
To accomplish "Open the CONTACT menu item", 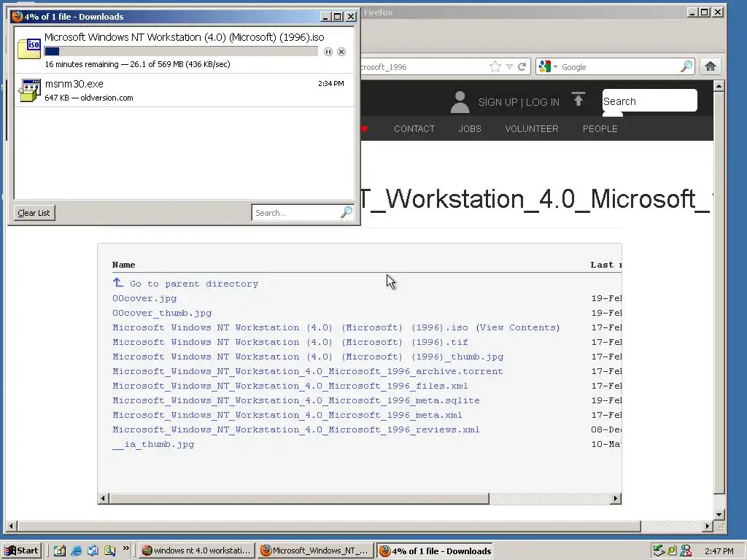I will pos(414,128).
